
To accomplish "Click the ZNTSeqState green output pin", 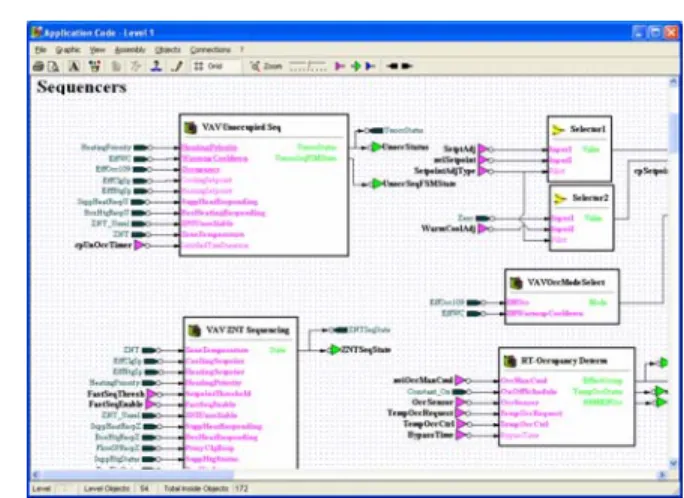I will pos(334,350).
